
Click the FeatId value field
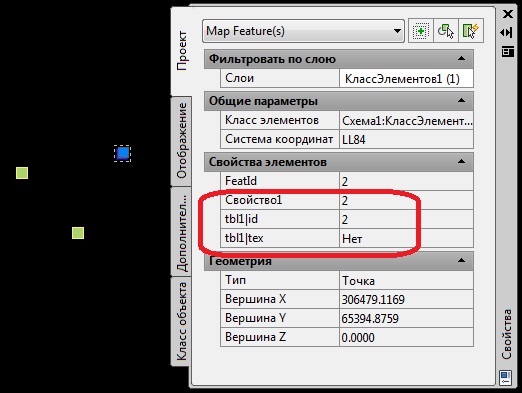click(x=406, y=181)
